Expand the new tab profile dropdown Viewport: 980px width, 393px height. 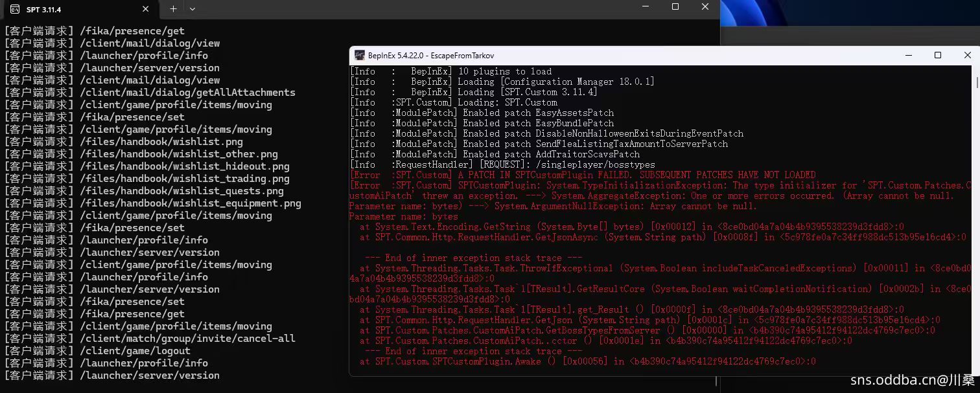click(192, 9)
